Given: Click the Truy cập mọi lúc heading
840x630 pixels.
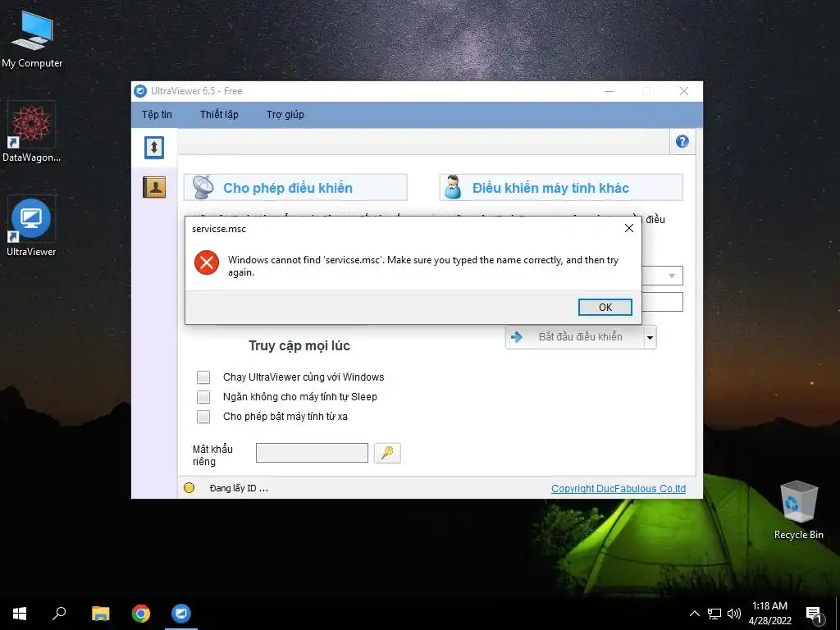Looking at the screenshot, I should [x=299, y=345].
